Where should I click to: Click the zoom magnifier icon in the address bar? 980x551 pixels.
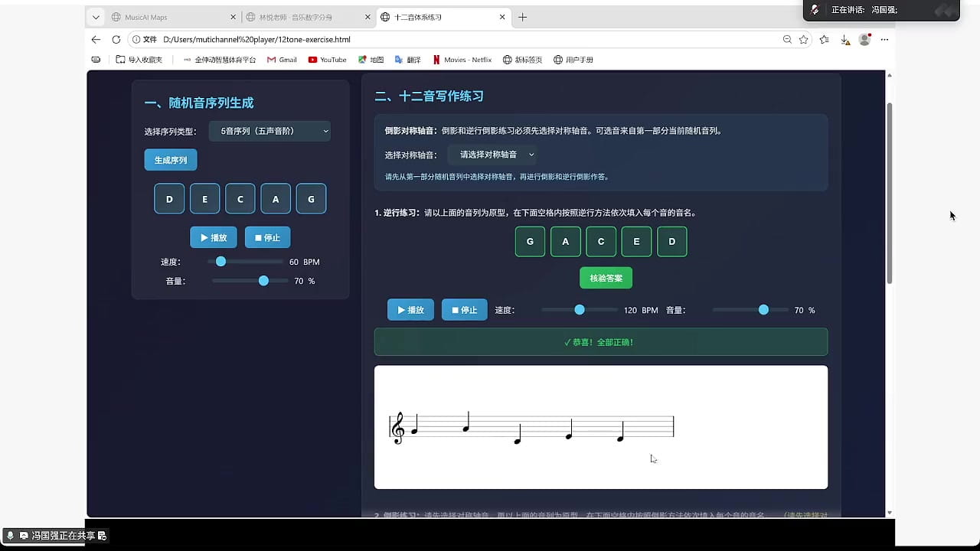787,39
